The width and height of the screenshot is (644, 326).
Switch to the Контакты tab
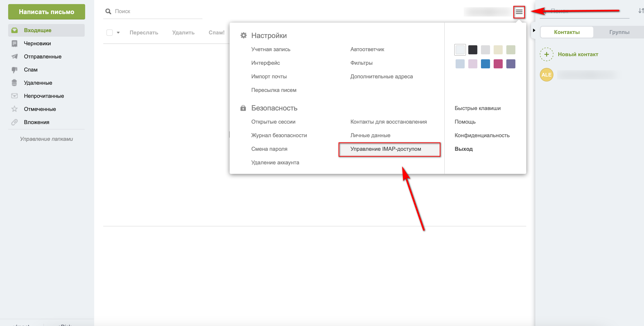(x=567, y=32)
